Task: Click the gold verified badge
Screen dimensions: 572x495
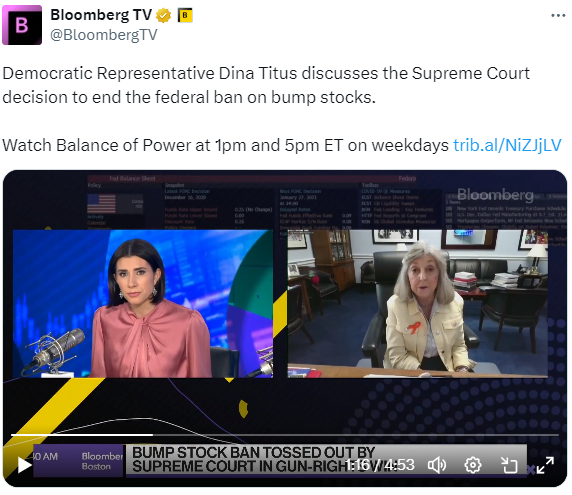Action: point(163,15)
